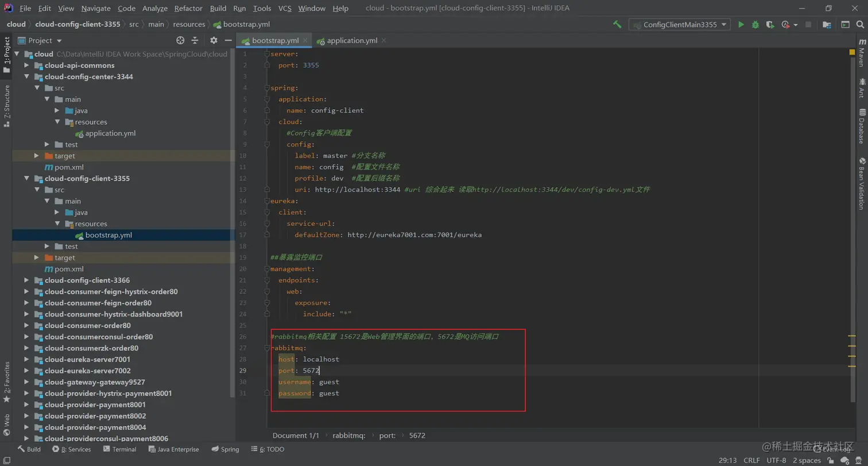The height and width of the screenshot is (466, 868).
Task: Open the Spring tool window
Action: 225,449
